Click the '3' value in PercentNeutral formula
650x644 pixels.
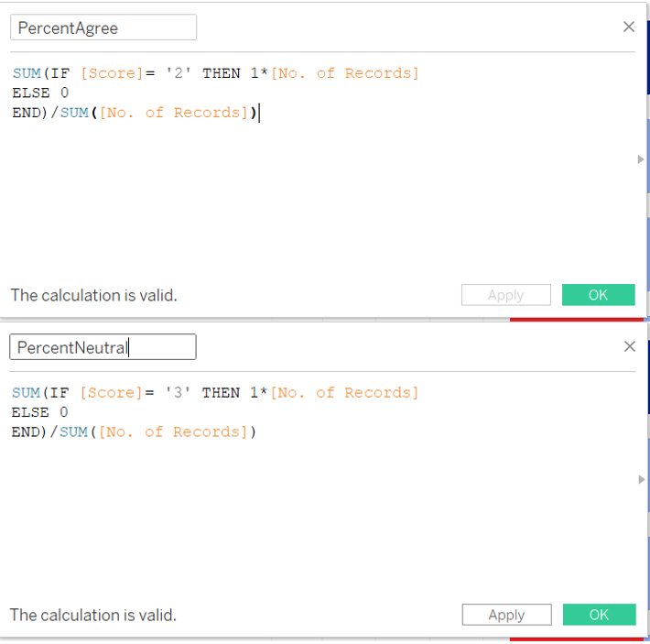[x=173, y=393]
